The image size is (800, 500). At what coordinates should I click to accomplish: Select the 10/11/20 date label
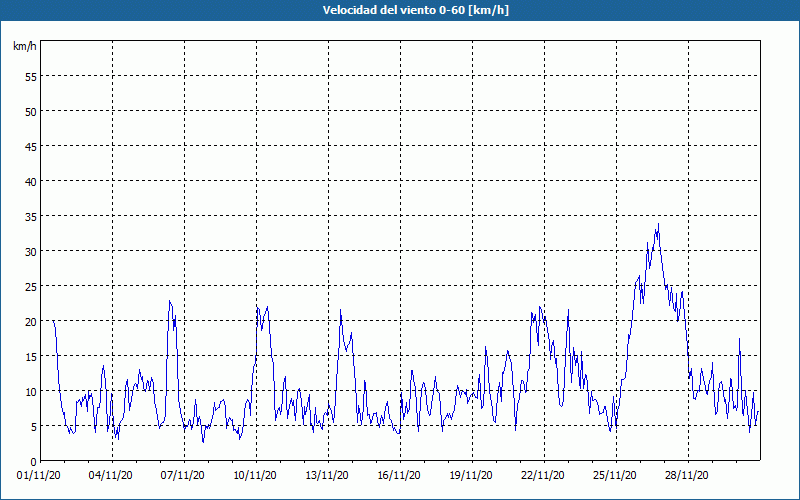coord(255,476)
